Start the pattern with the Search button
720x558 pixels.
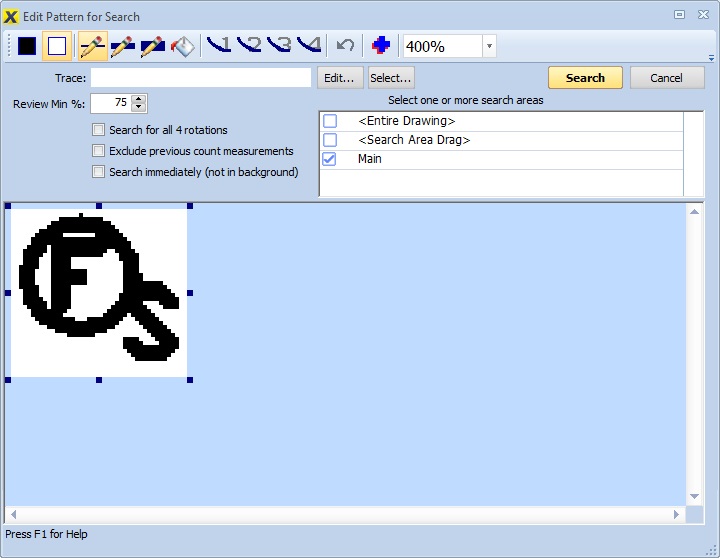(585, 78)
